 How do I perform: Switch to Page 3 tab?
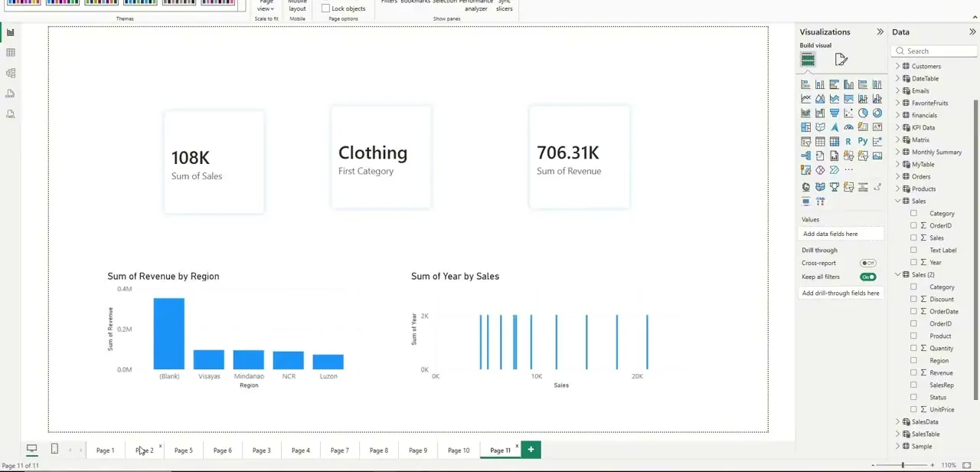tap(261, 451)
